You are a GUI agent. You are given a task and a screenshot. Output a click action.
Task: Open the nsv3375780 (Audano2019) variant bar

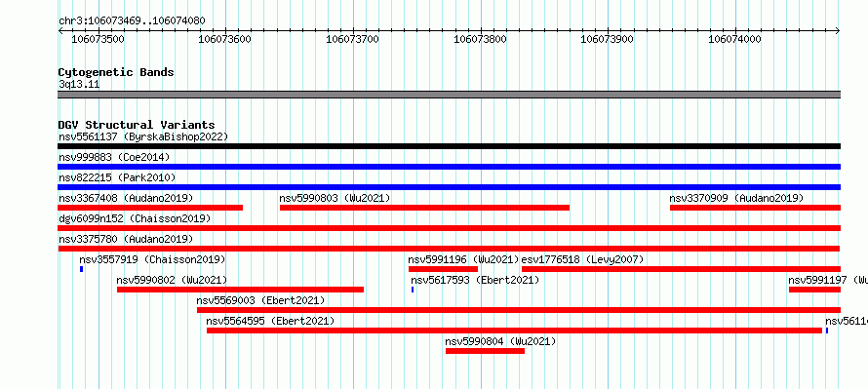[x=449, y=249]
